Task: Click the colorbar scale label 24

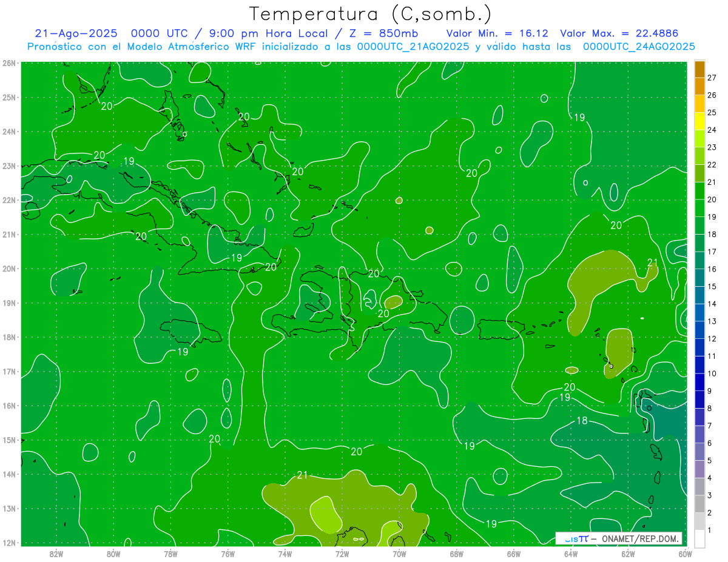Action: 712,130
